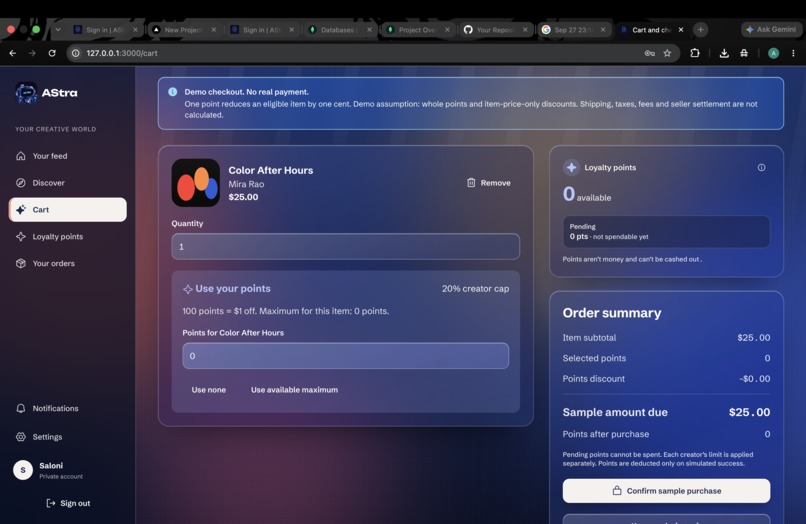Open the browser extensions puzzle icon
This screenshot has height=524, width=806.
coord(695,53)
